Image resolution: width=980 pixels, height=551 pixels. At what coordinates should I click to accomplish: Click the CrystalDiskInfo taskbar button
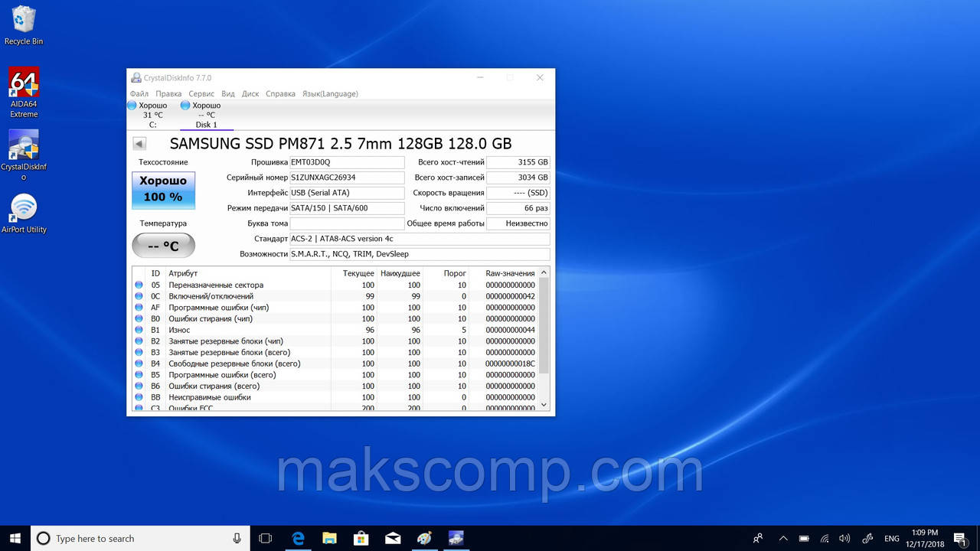pos(456,538)
